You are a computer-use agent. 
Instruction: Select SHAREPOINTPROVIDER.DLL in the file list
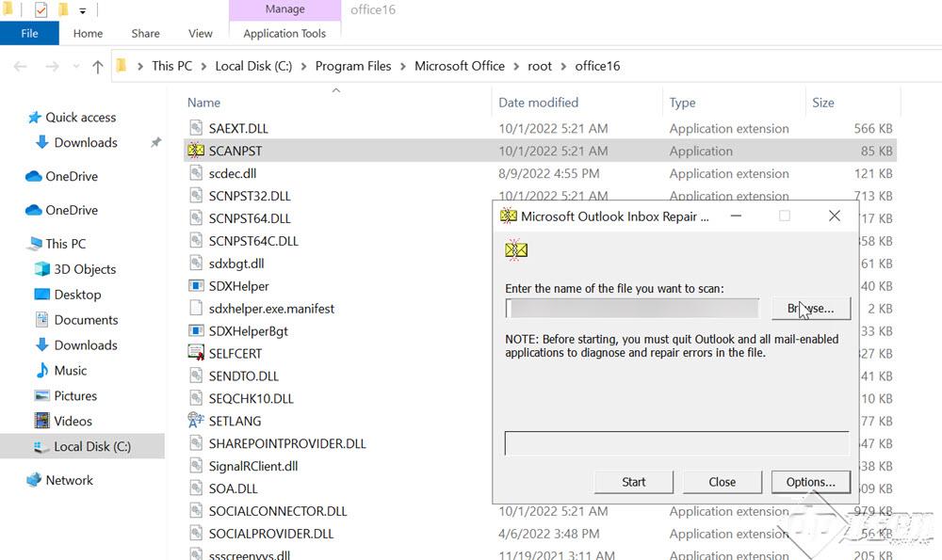(x=287, y=443)
